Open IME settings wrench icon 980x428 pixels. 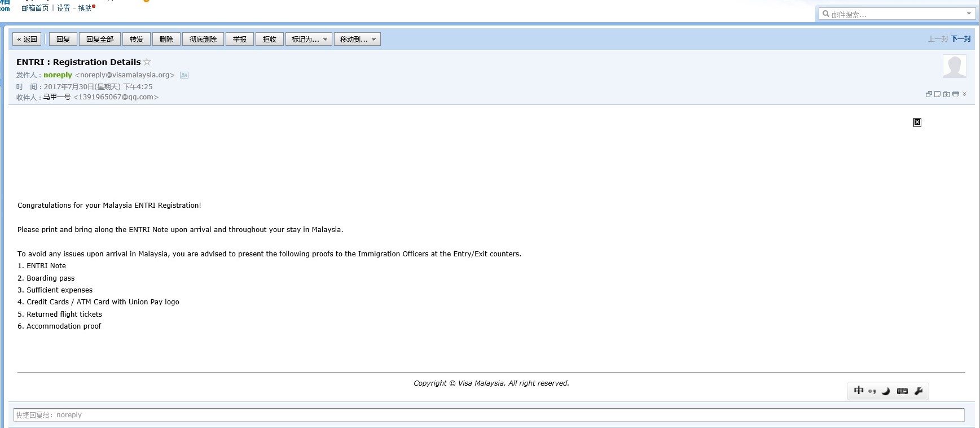pyautogui.click(x=919, y=391)
